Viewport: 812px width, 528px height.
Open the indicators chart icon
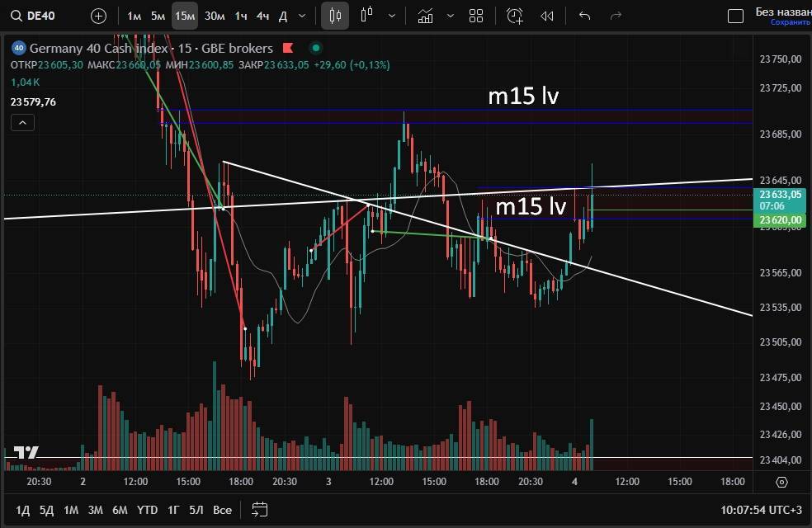pos(426,16)
